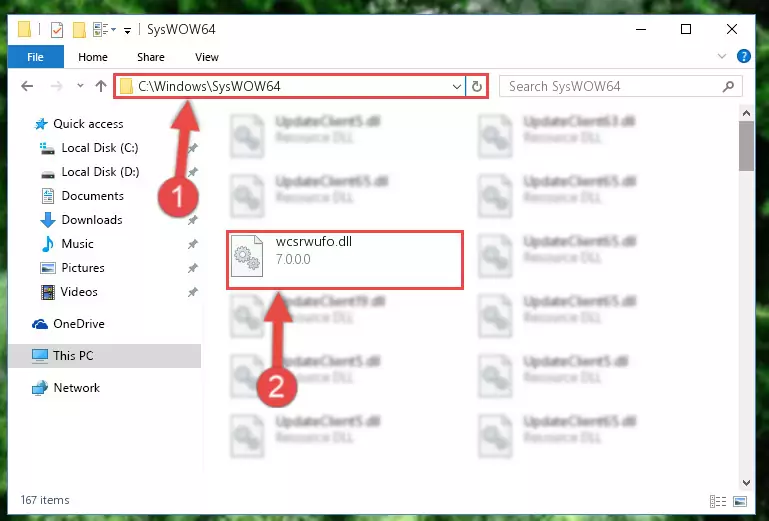
Task: Click the Downloads arrow icon in sidebar
Action: point(48,220)
